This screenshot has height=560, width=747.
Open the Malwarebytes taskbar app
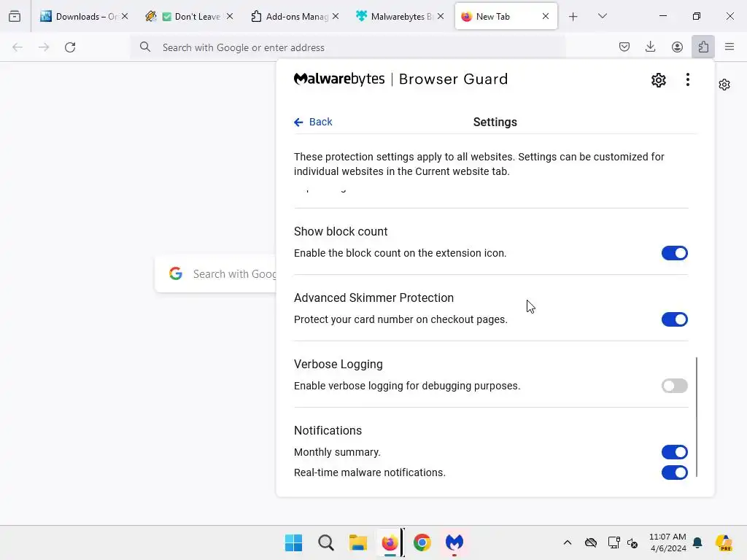pos(454,542)
